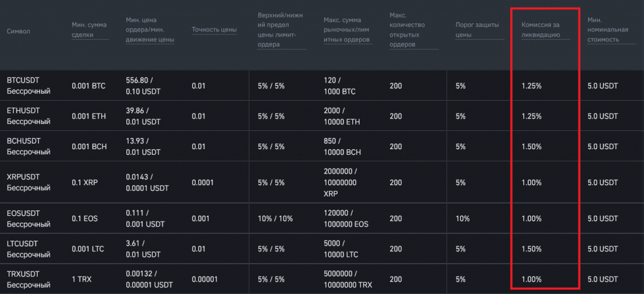The width and height of the screenshot is (644, 294).
Task: Open the TRXUSDT Бессрочный row
Action: coord(28,279)
